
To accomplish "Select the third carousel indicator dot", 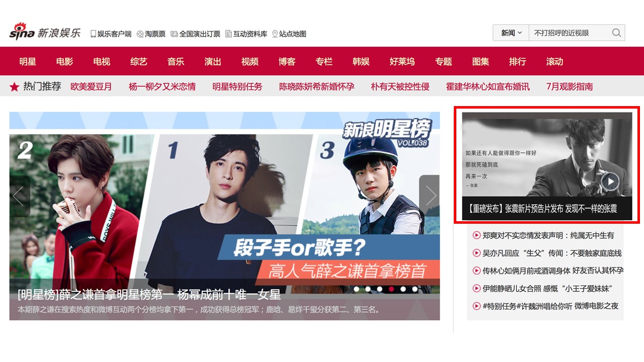I will 379,289.
